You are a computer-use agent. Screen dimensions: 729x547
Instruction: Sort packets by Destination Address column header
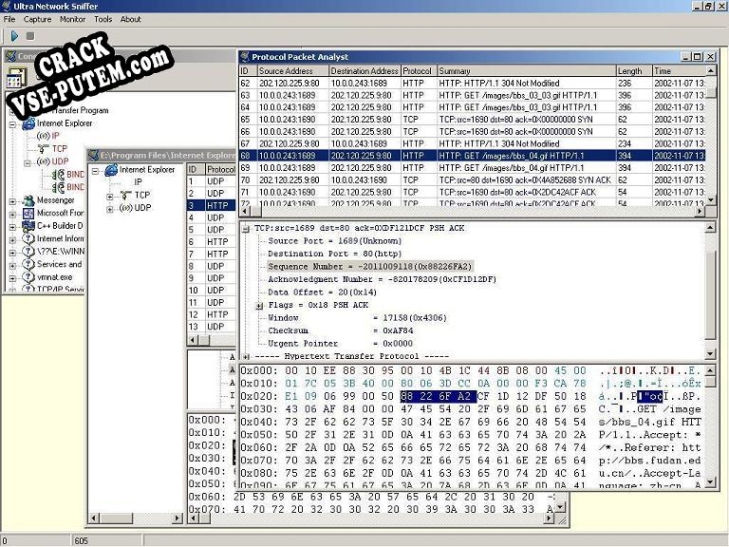pyautogui.click(x=364, y=71)
